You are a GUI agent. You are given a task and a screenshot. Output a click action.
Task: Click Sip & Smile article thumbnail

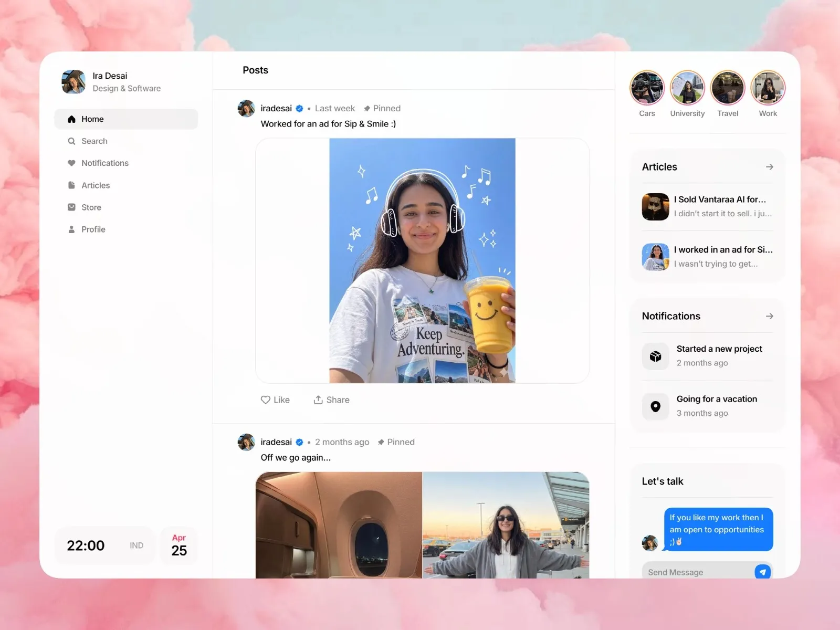click(x=655, y=257)
